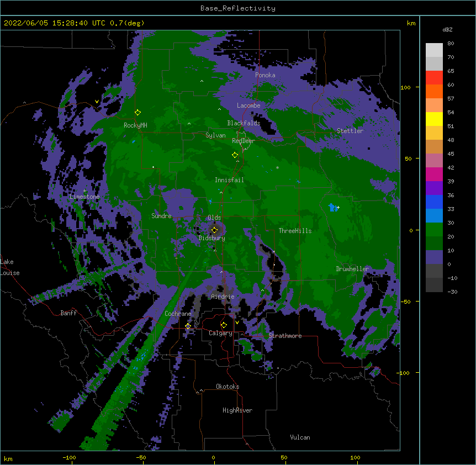Image resolution: width=476 pixels, height=465 pixels.
Task: Select the orange 57-60 dBZ legend swatch
Action: [434, 92]
